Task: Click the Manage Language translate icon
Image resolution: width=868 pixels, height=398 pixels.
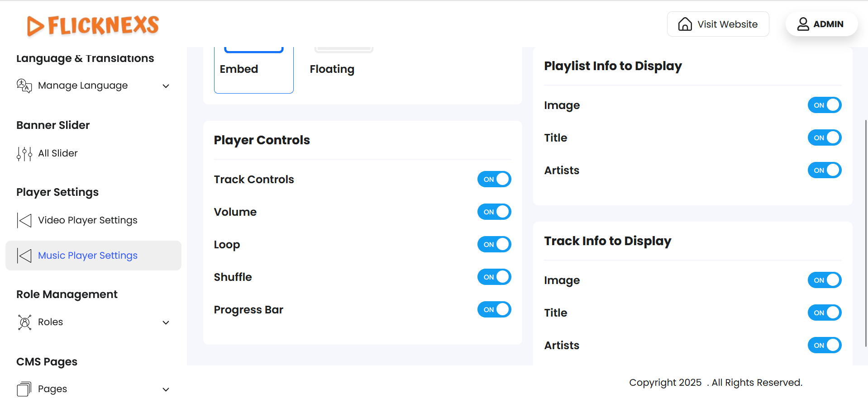Action: [x=24, y=85]
